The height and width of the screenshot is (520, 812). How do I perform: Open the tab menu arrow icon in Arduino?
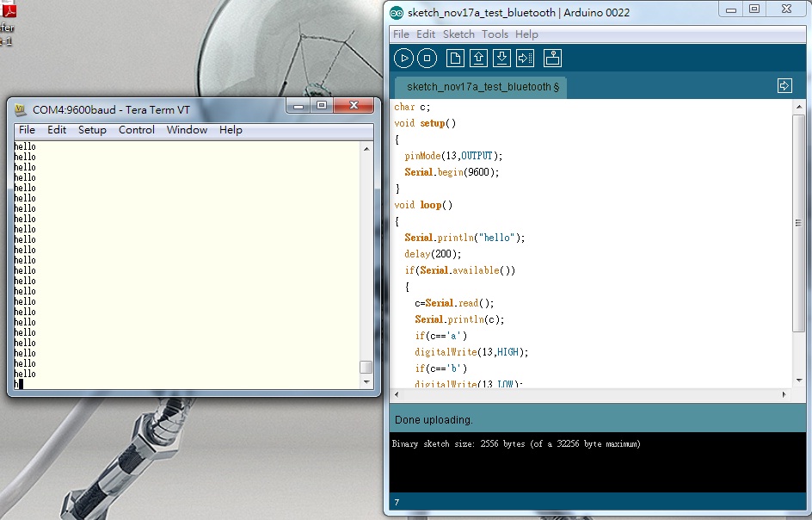[784, 85]
